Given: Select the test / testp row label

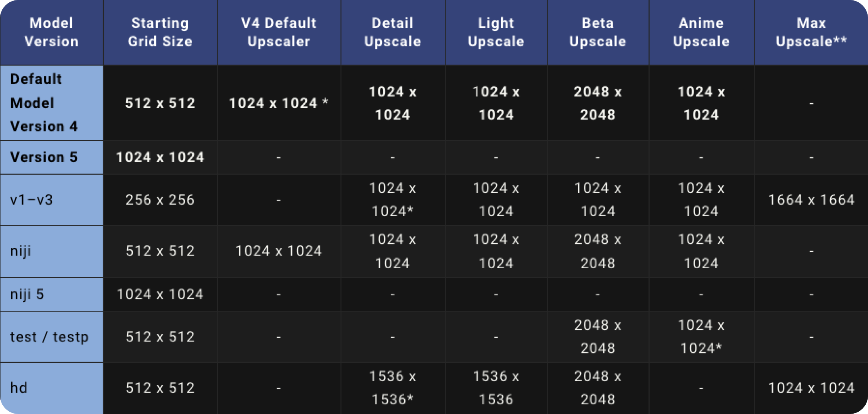Looking at the screenshot, I should [51, 337].
